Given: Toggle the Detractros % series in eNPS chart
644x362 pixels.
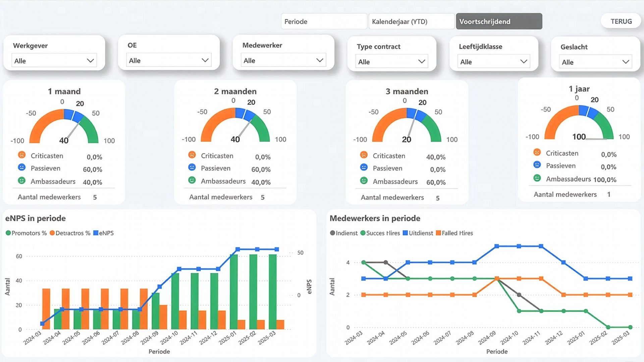Looking at the screenshot, I should (52, 233).
